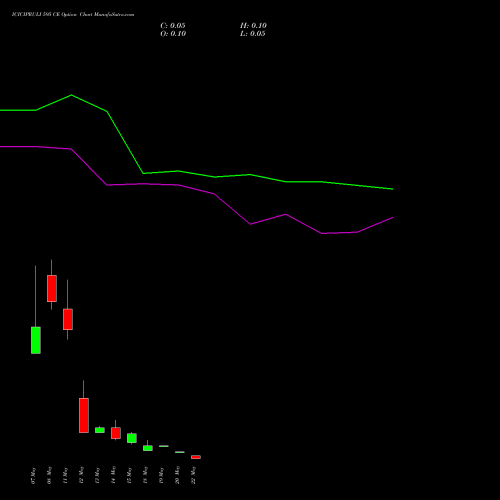The height and width of the screenshot is (500, 500).
Task: Click the '19 May' date label
Action: pyautogui.click(x=161, y=476)
